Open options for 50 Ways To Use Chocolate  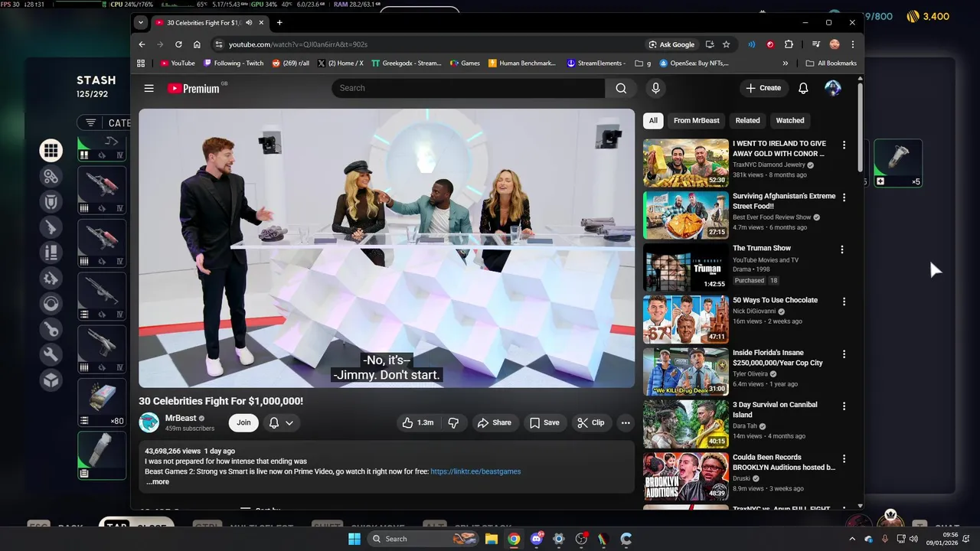pyautogui.click(x=844, y=302)
